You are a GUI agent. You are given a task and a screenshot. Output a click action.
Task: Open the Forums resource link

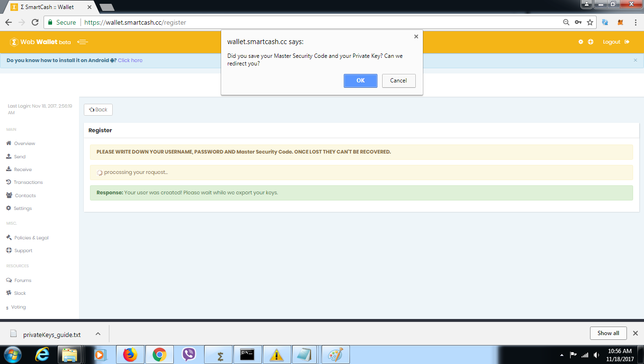pos(23,280)
